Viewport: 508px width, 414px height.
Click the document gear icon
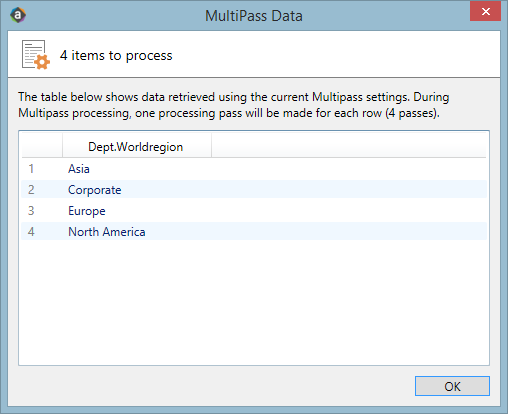click(36, 55)
